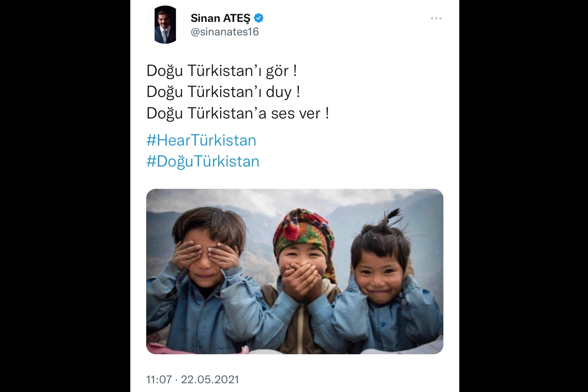Click the black margin left of tweet
This screenshot has height=392, width=588.
(x=65, y=196)
